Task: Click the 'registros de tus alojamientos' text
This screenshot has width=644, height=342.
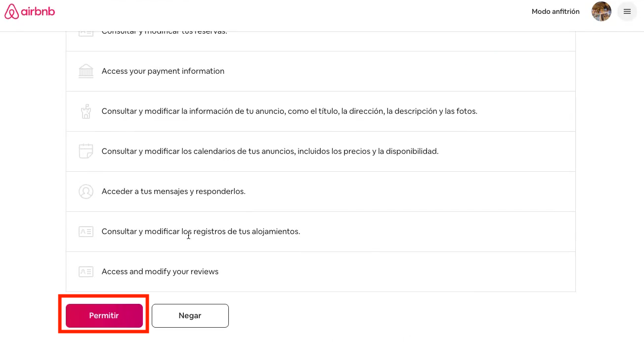Action: [201, 232]
